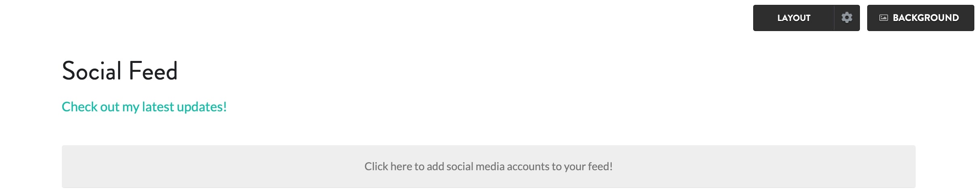
Task: Click the 'latest updates!' teal text
Action: pyautogui.click(x=184, y=107)
